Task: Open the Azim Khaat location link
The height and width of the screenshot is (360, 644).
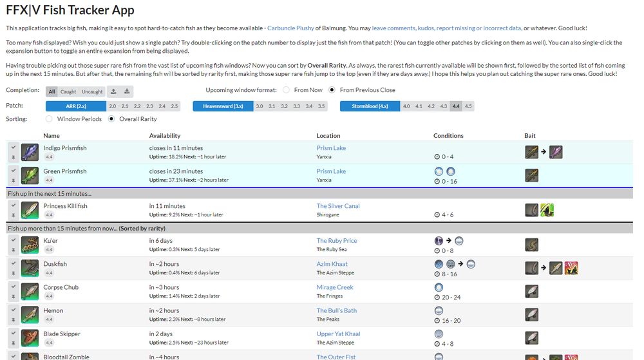Action: pos(332,264)
